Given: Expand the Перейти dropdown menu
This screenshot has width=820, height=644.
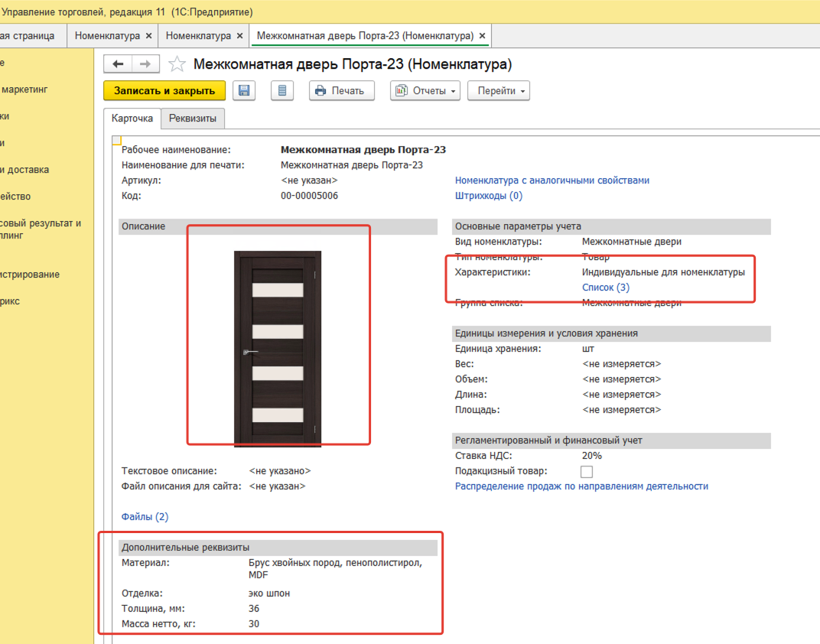Looking at the screenshot, I should 498,90.
